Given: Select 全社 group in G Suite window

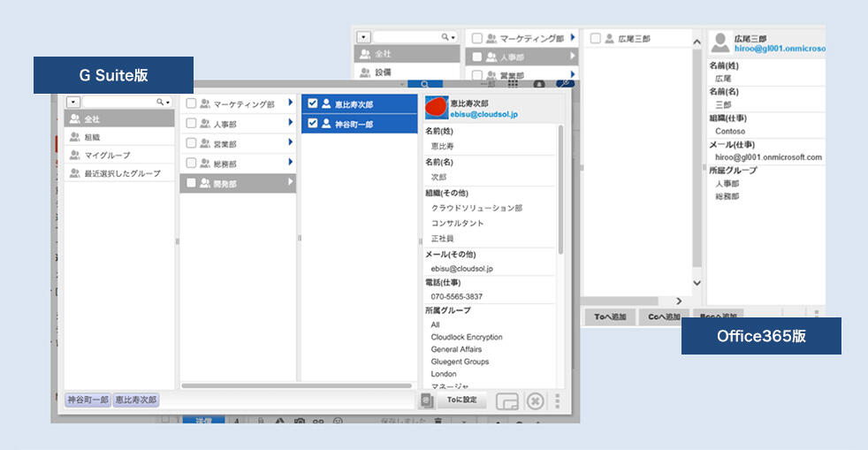Looking at the screenshot, I should point(119,119).
